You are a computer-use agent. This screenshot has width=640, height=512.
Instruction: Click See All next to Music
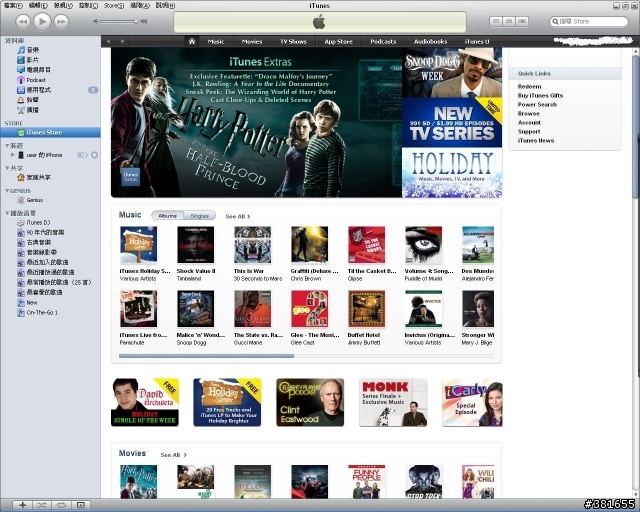click(238, 216)
